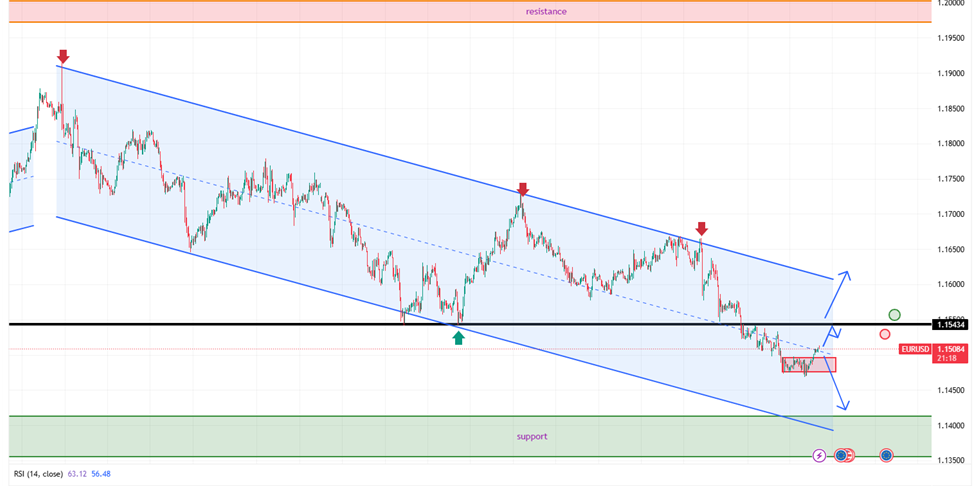The width and height of the screenshot is (977, 486).
Task: Open the purple lightning bolt event icon
Action: click(x=820, y=455)
